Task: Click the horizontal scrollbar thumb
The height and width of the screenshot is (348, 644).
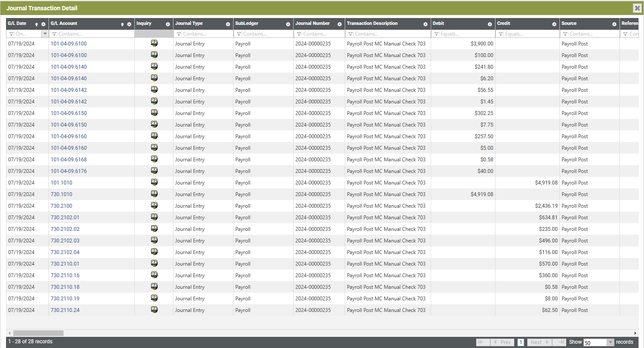Action: pos(38,333)
